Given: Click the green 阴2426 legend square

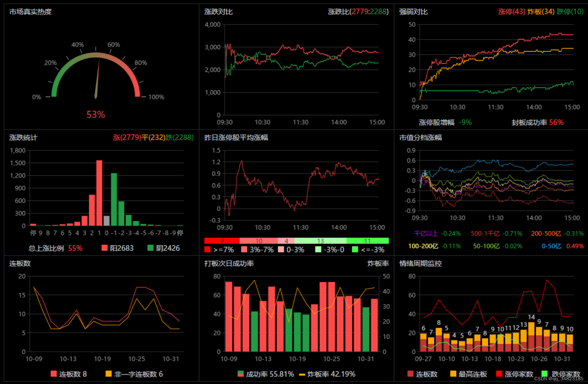Looking at the screenshot, I should click(x=150, y=248).
